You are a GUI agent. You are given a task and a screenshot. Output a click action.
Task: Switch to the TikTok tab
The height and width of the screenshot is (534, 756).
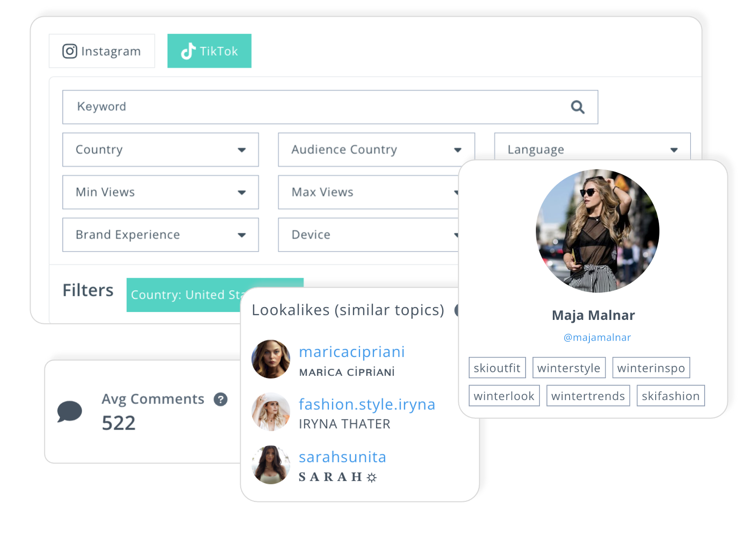tap(210, 51)
